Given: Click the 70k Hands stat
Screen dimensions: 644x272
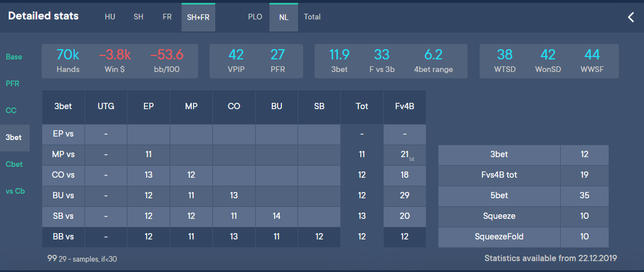Looking at the screenshot, I should [68, 61].
